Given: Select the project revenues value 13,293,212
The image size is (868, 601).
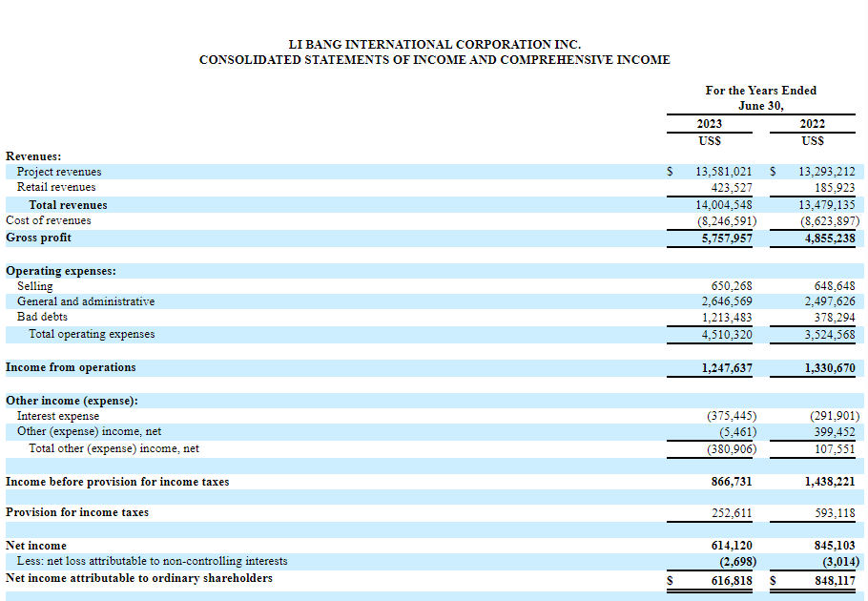Looking at the screenshot, I should [x=826, y=172].
